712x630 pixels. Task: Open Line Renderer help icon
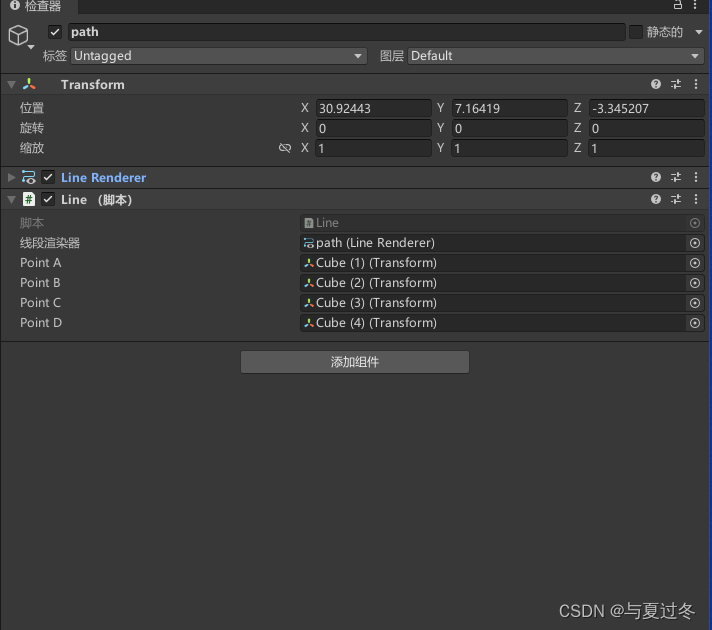click(x=656, y=177)
